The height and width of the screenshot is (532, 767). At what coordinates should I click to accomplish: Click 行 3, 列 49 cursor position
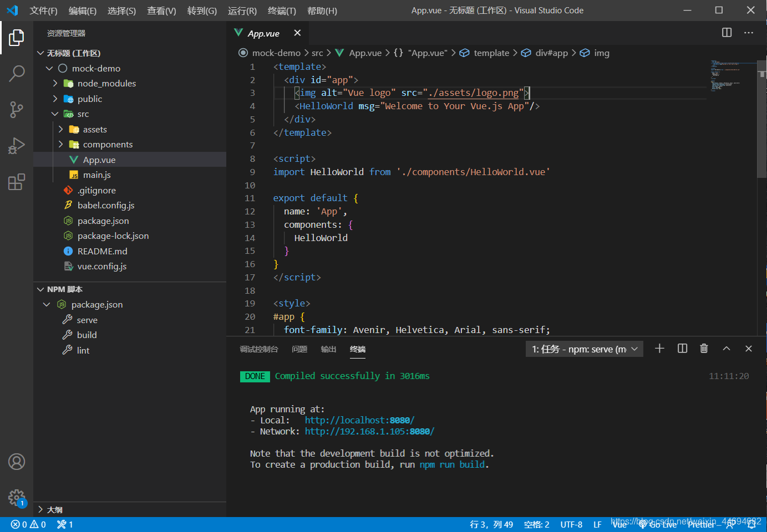click(x=491, y=524)
